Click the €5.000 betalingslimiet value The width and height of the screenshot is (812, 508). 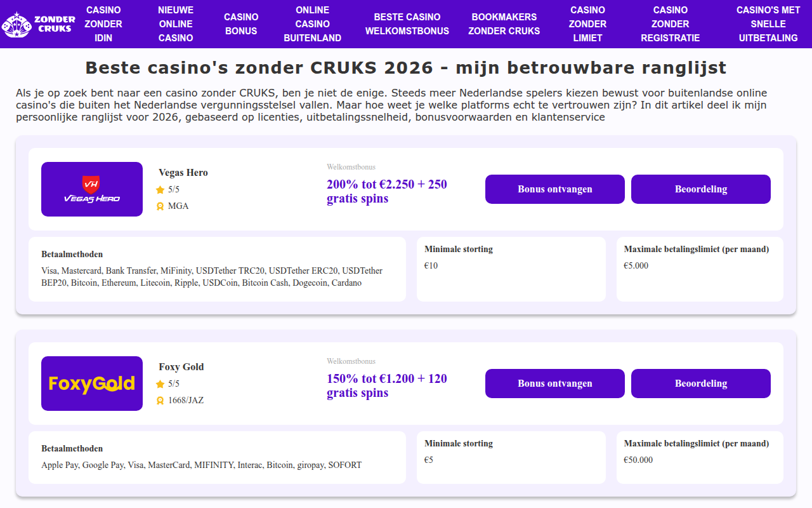coord(636,265)
